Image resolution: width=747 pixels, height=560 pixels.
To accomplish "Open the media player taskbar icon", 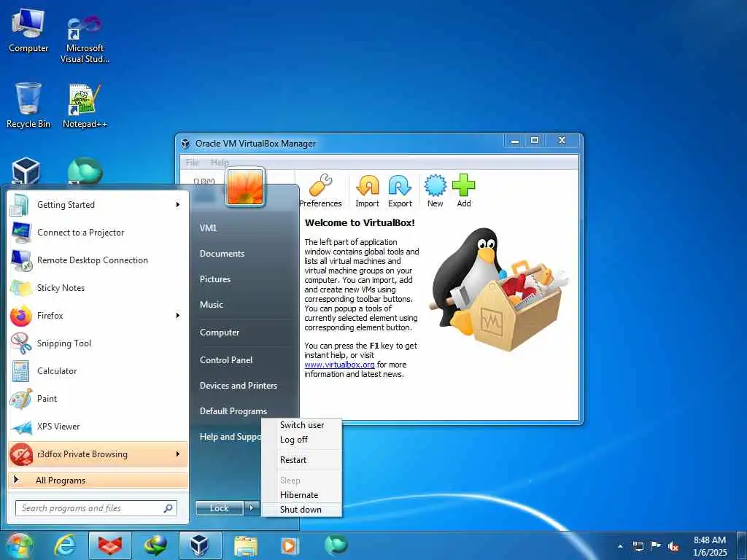I will pos(289,545).
